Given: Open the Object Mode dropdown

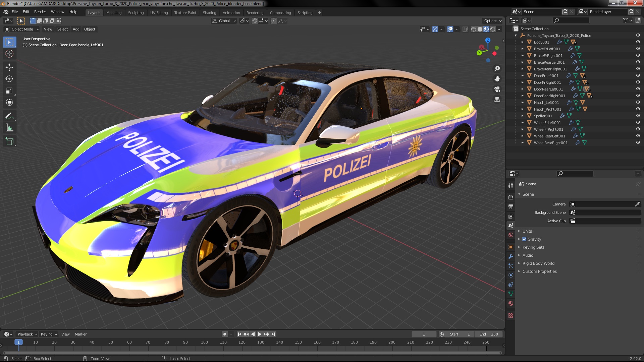Looking at the screenshot, I should (22, 29).
